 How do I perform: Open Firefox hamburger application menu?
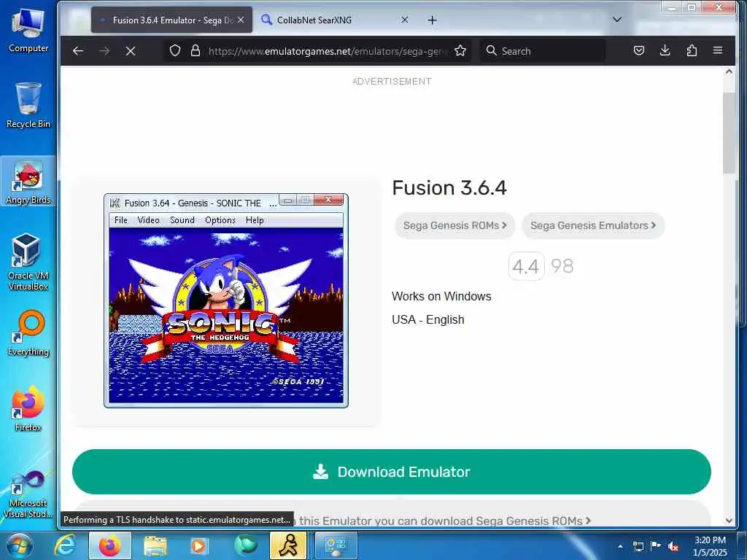point(718,50)
